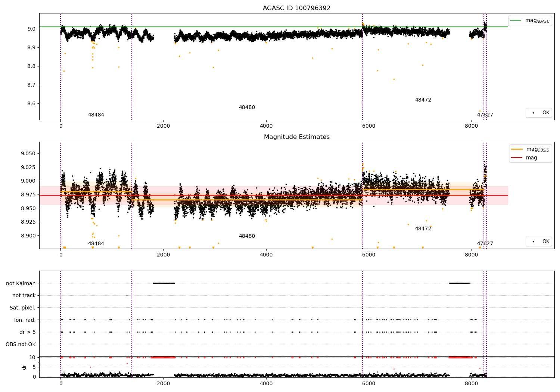
Task: Click the green mag AGASC legend line
Action: 516,21
